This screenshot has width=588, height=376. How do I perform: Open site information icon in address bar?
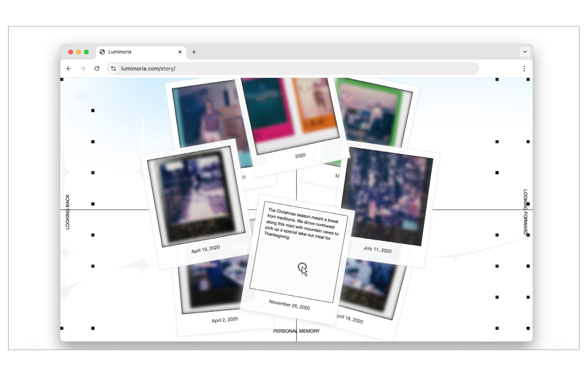click(114, 69)
